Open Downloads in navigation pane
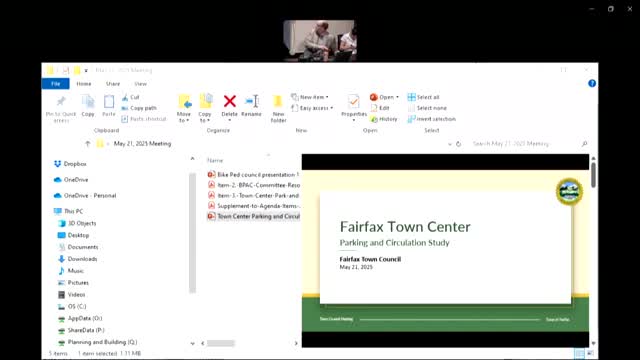This screenshot has height=360, width=640. tap(78, 259)
